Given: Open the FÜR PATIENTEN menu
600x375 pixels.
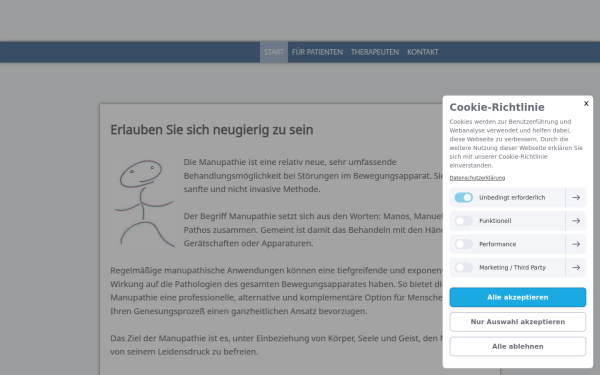Looking at the screenshot, I should 317,52.
